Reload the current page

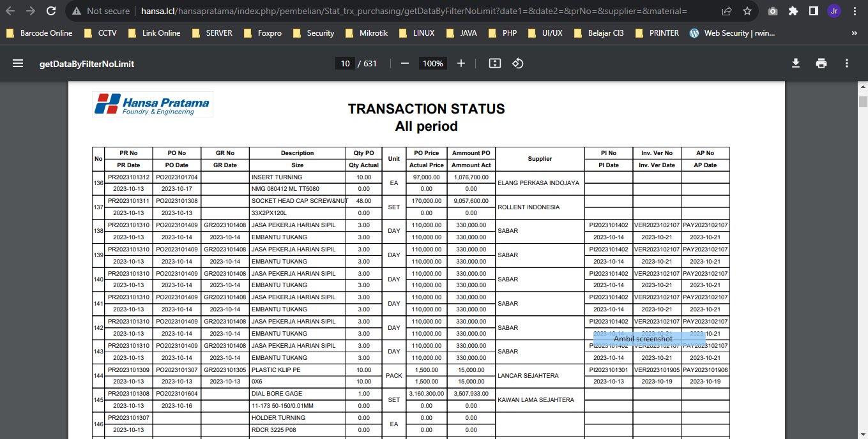(x=51, y=11)
